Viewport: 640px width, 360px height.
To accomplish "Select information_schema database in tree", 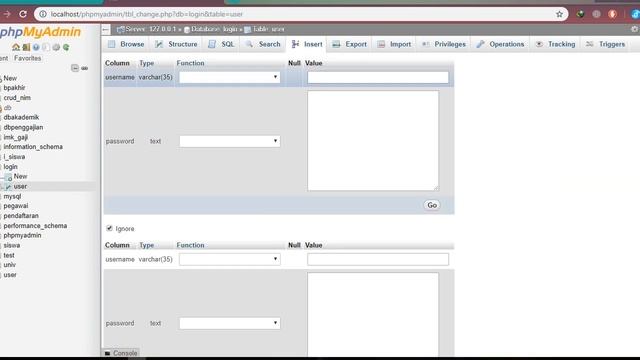I will pos(33,147).
